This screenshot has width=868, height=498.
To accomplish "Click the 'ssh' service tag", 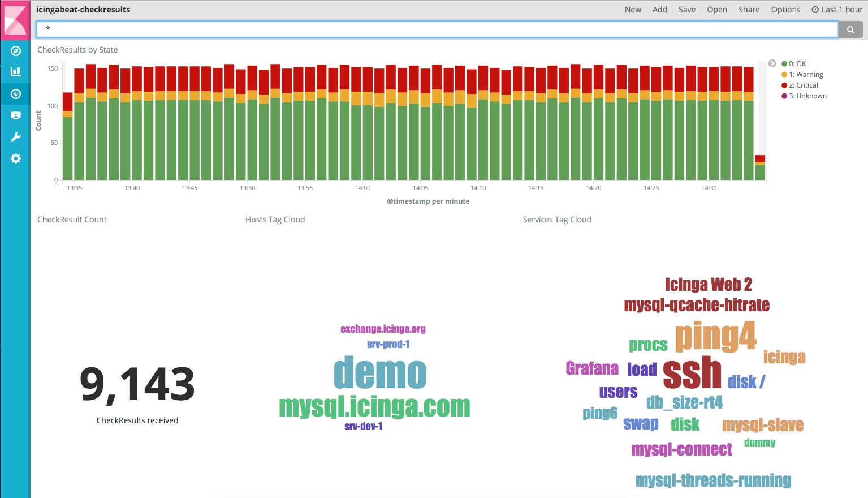I will click(692, 373).
